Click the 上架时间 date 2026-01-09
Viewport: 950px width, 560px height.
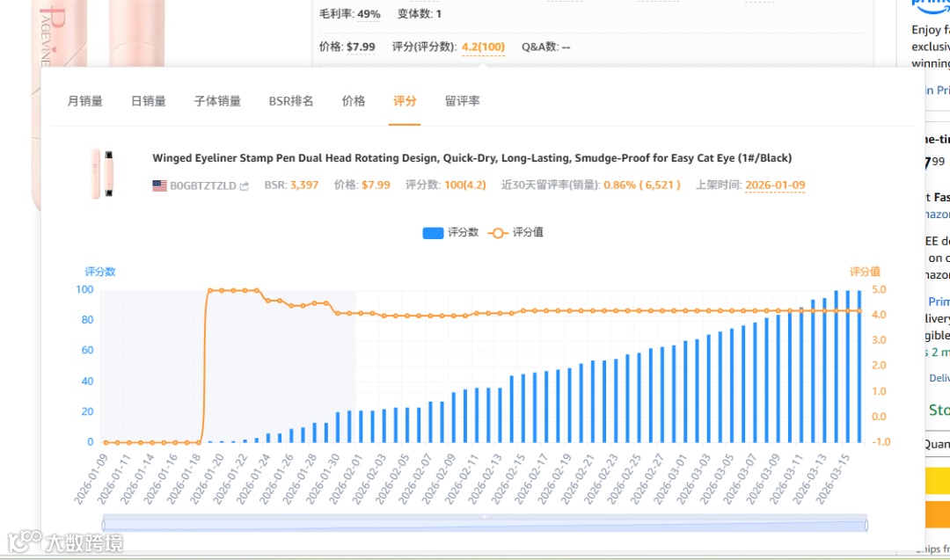pyautogui.click(x=775, y=185)
